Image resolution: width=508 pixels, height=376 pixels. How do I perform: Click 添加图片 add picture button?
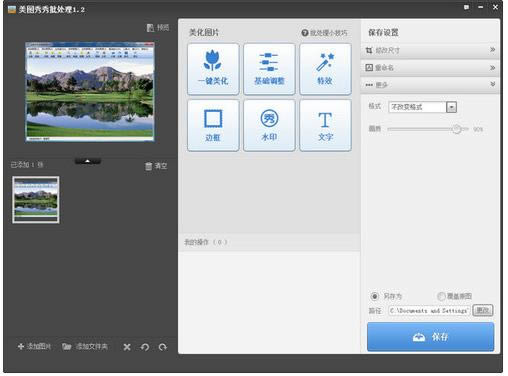pos(34,347)
